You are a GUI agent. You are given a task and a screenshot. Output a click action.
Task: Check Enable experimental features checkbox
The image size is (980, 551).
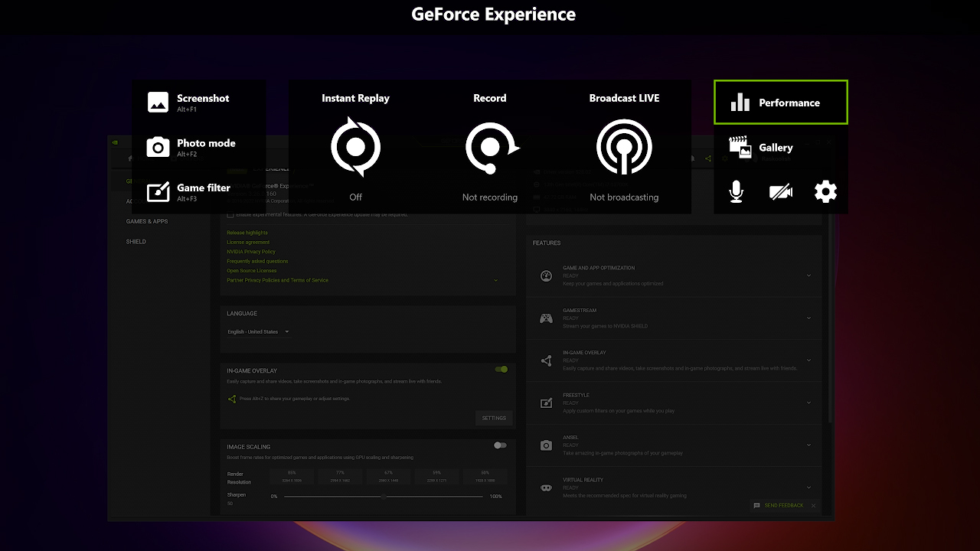(230, 215)
